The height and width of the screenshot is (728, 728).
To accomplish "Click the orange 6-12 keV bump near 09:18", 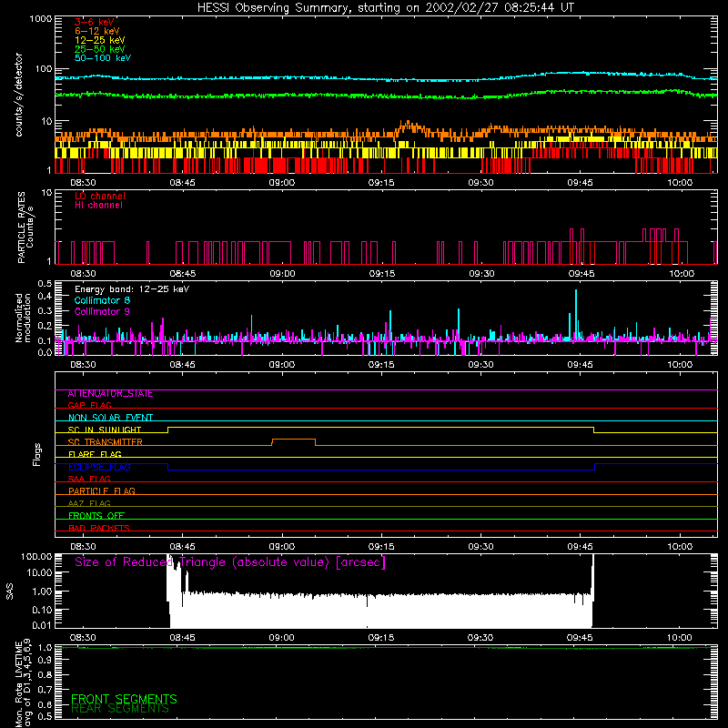I will tap(409, 126).
